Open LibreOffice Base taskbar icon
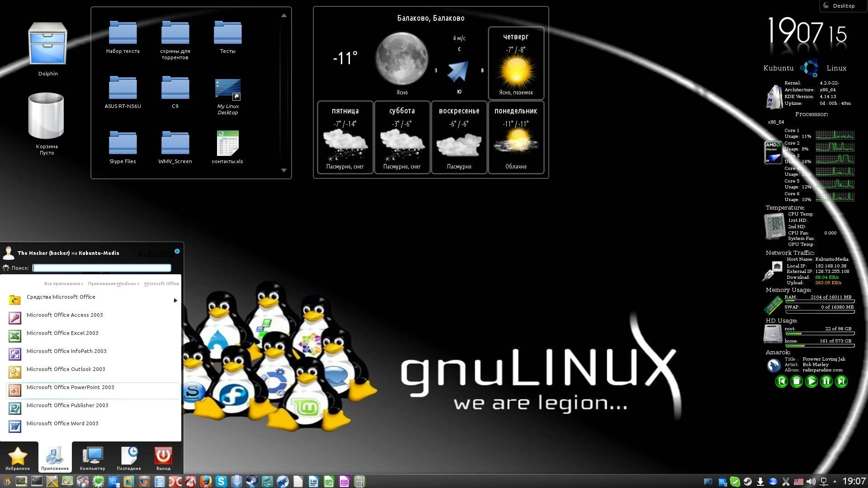 pyautogui.click(x=344, y=482)
